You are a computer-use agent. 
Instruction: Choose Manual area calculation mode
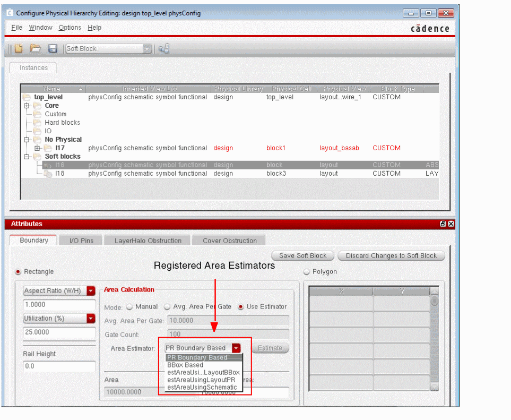coord(129,307)
